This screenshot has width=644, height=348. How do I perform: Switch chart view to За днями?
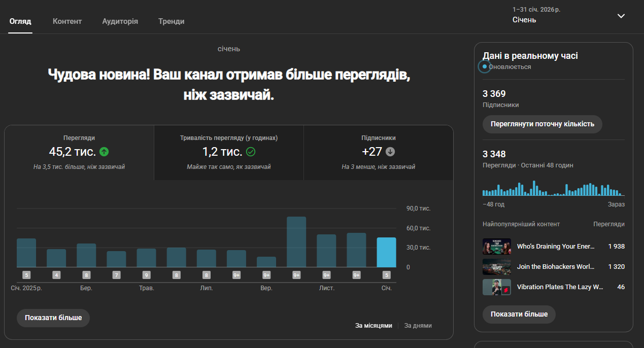point(418,326)
